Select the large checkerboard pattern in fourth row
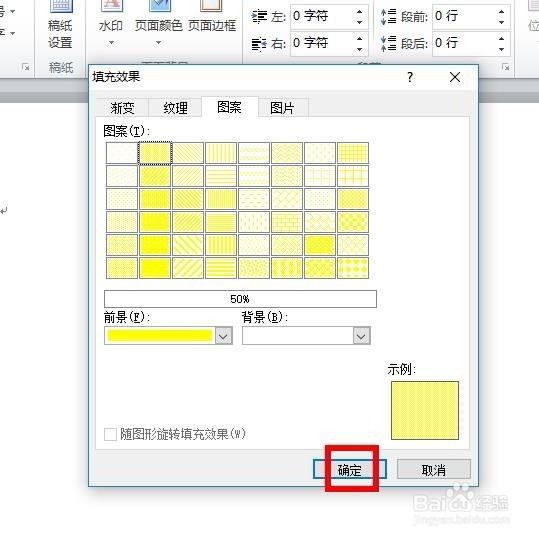 353,222
